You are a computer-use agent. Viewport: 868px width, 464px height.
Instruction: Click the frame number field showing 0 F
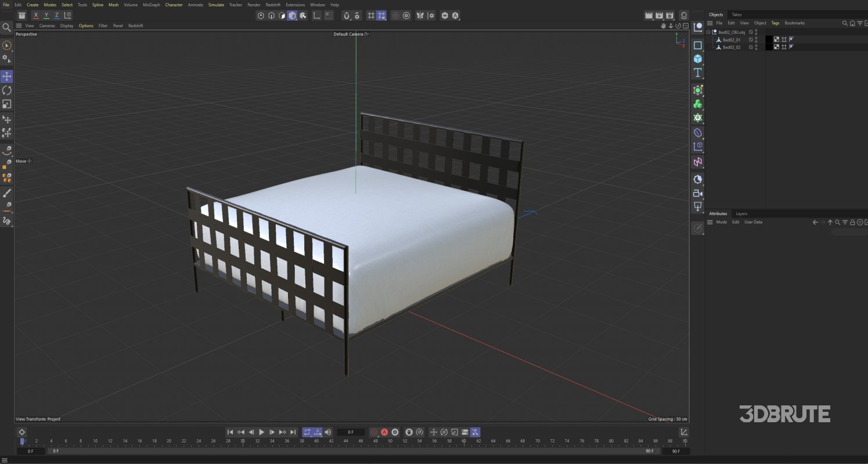[x=351, y=432]
